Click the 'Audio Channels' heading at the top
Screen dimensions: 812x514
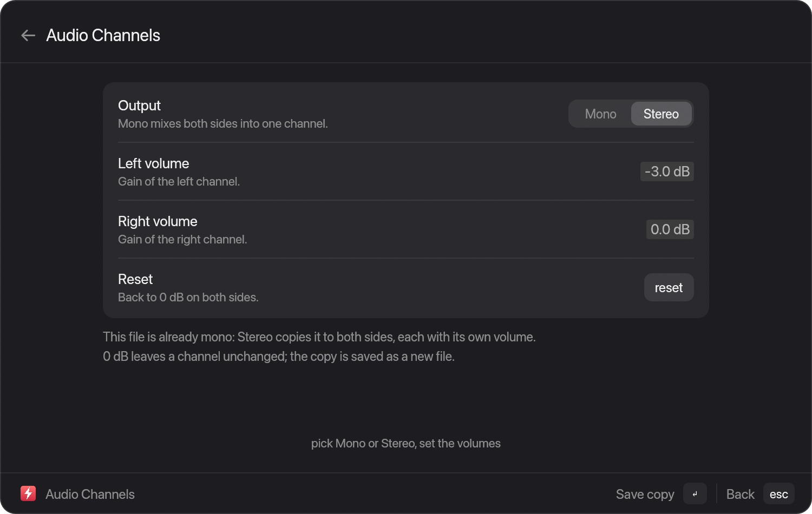(x=103, y=35)
